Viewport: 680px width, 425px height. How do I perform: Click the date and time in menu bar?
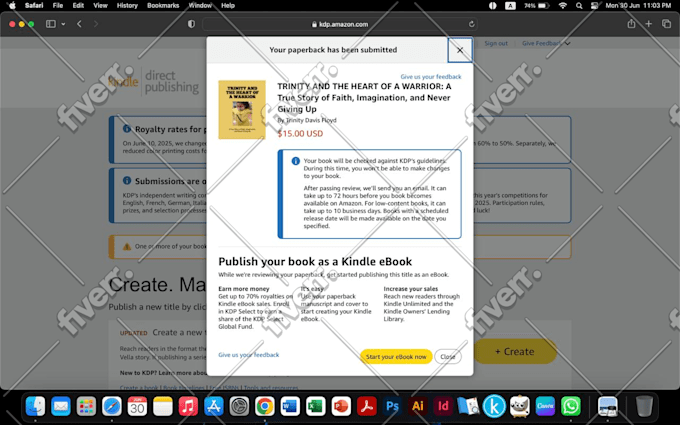click(638, 6)
